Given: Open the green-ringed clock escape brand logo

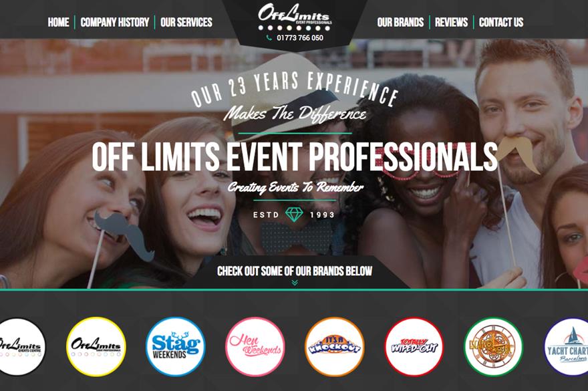Looking at the screenshot, I should point(494,346).
